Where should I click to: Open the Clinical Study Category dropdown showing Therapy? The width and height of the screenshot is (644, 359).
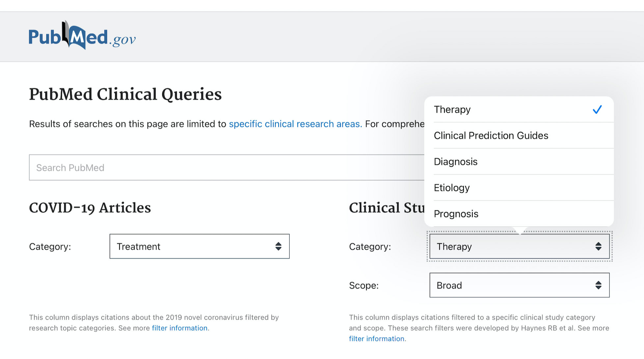click(520, 246)
